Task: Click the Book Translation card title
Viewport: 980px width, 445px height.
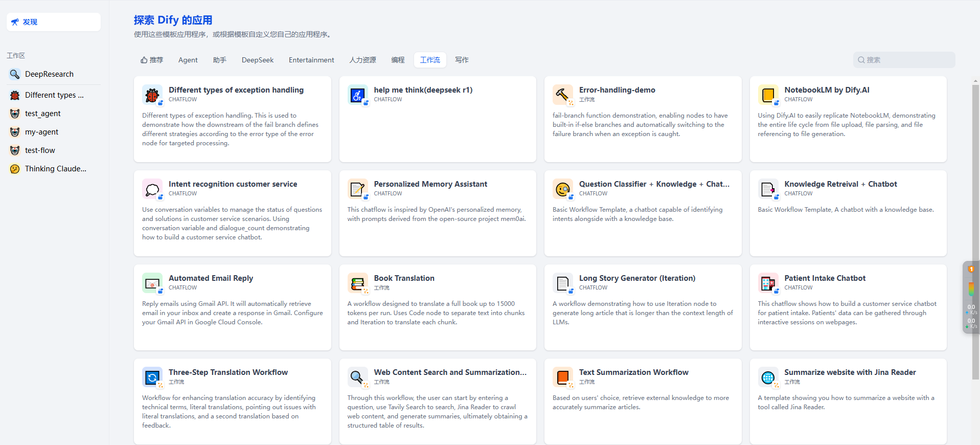Action: point(404,278)
